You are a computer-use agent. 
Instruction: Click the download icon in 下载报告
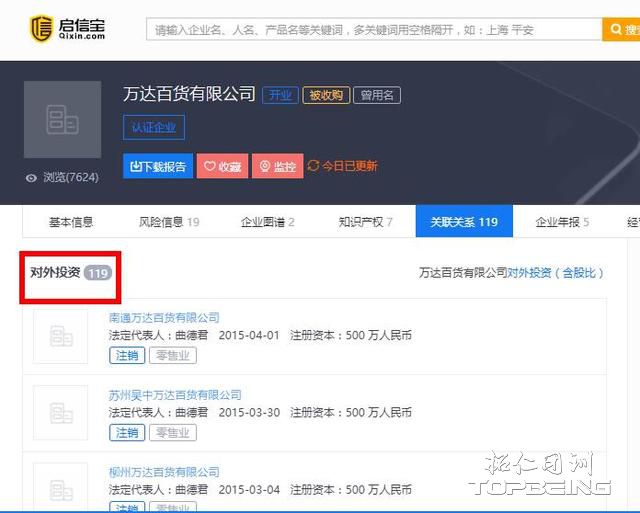(136, 166)
